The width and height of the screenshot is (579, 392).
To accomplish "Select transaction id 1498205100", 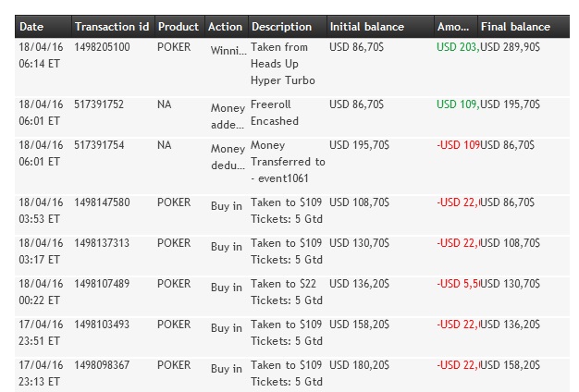I will [102, 47].
